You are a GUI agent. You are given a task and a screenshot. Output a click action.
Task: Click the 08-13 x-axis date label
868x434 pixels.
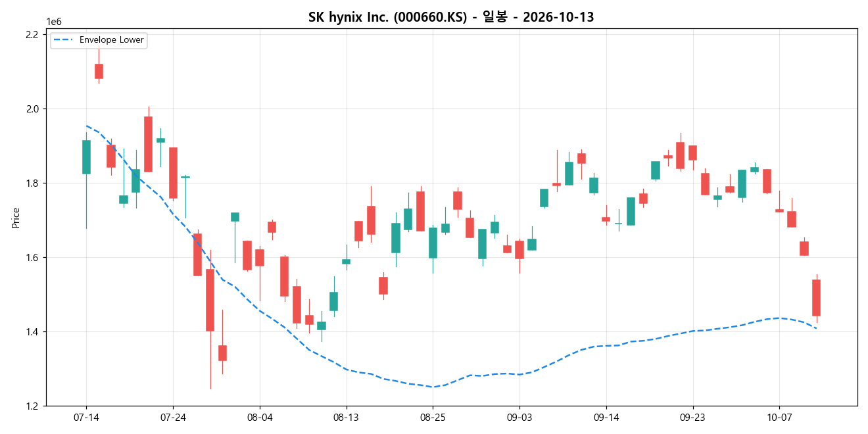[347, 418]
